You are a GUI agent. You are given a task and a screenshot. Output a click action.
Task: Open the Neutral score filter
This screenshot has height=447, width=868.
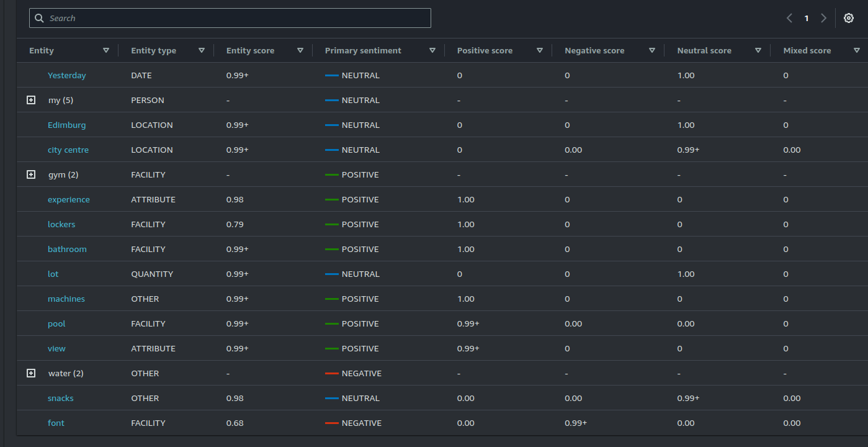coord(758,50)
